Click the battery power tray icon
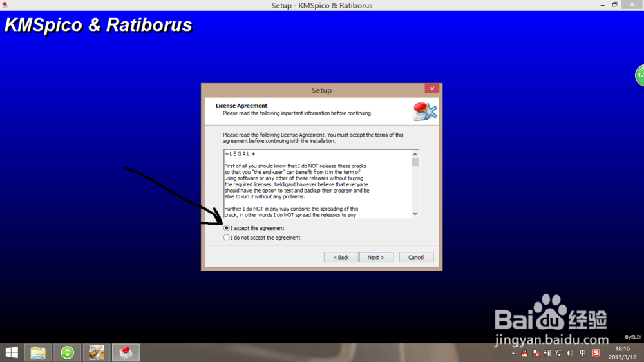Image resolution: width=644 pixels, height=362 pixels. pos(547,353)
